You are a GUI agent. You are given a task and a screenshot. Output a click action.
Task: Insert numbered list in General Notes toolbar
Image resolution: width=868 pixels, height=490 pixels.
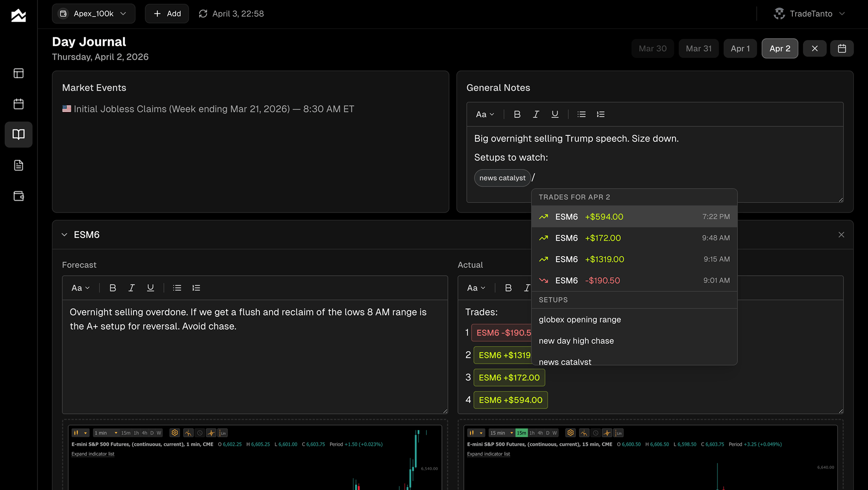pyautogui.click(x=600, y=114)
